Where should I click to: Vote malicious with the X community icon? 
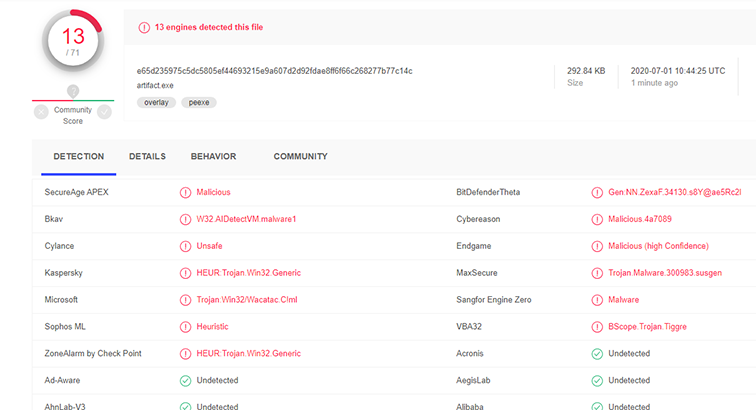[x=41, y=112]
